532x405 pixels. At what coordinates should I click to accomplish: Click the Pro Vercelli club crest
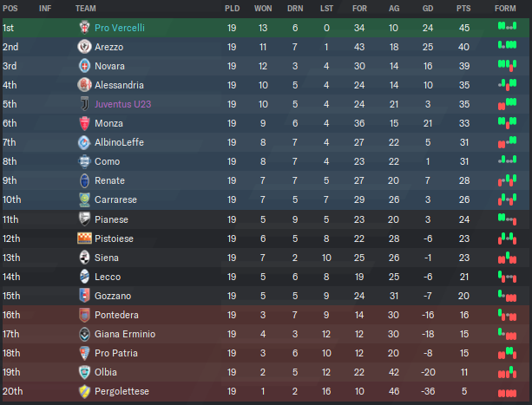tap(84, 28)
